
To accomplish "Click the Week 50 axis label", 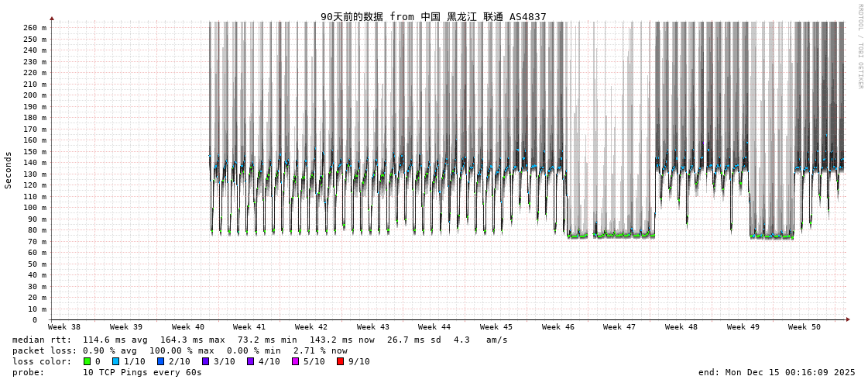I will (804, 327).
